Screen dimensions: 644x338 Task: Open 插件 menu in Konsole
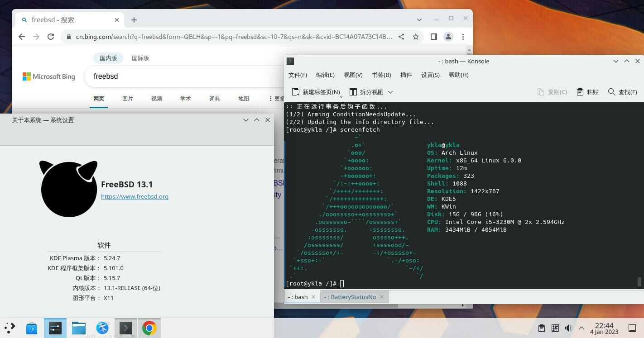pos(406,75)
